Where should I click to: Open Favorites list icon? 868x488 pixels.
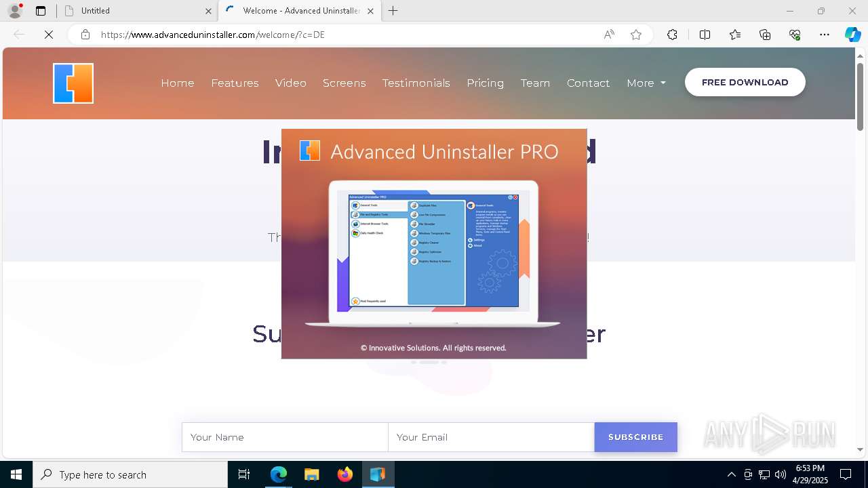[735, 35]
